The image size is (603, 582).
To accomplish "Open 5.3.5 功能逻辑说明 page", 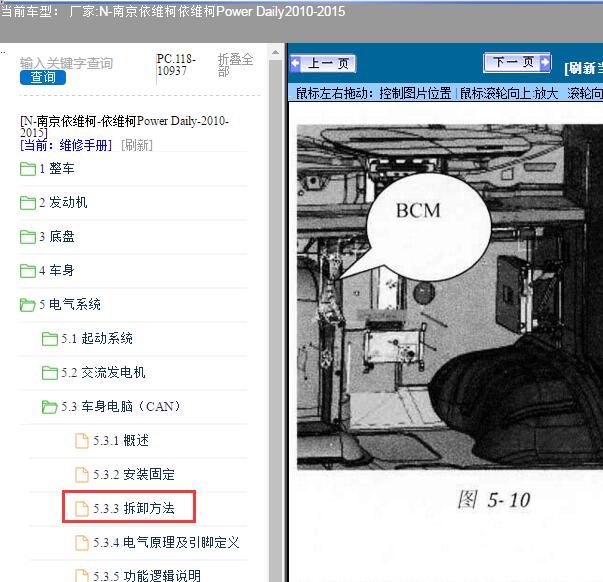I will [x=147, y=575].
